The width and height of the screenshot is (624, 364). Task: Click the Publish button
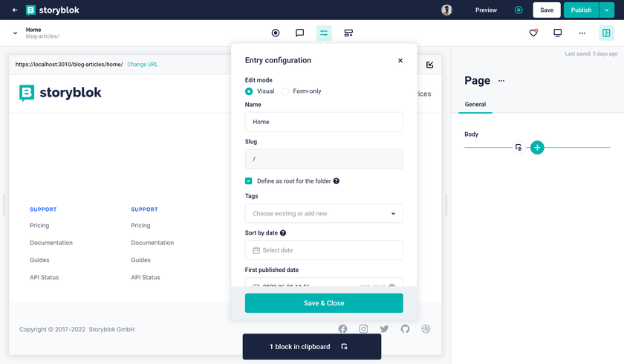(x=581, y=10)
